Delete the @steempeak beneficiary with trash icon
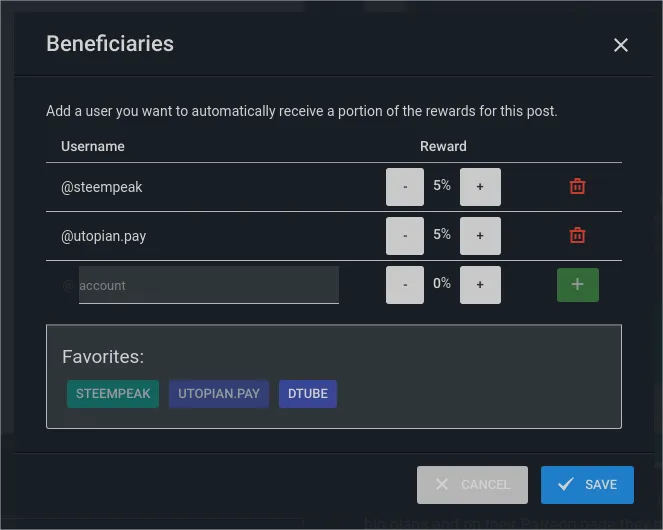The image size is (663, 530). coord(577,186)
